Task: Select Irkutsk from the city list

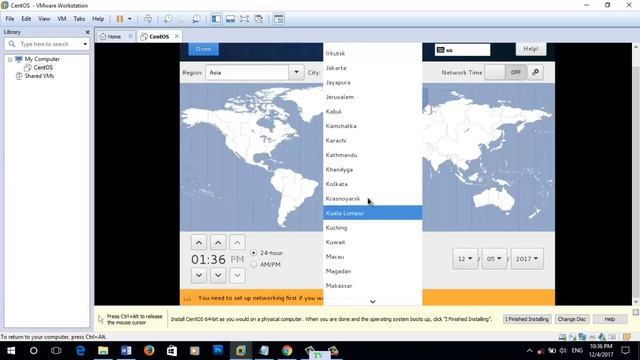Action: [x=373, y=53]
